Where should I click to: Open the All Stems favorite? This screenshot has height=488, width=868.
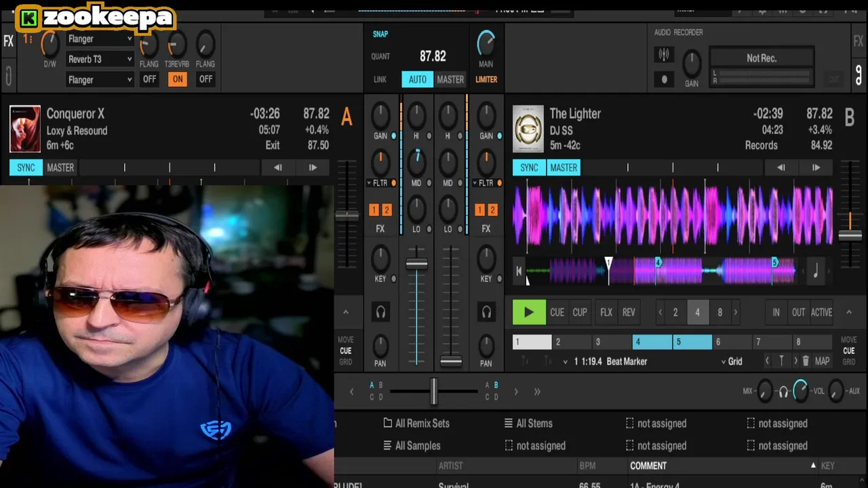tap(528, 423)
